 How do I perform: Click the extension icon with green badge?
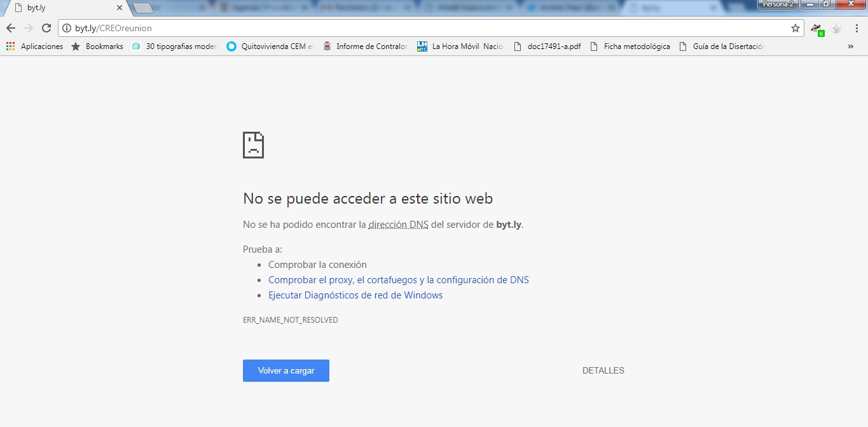(x=816, y=29)
